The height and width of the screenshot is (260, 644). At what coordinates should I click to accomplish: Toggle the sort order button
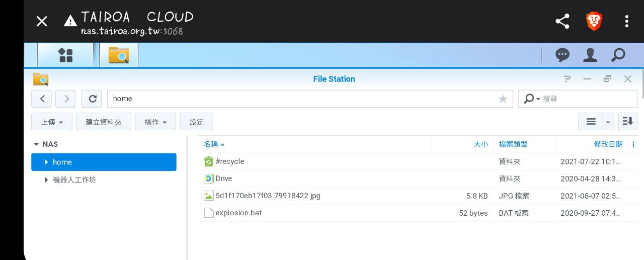(627, 122)
